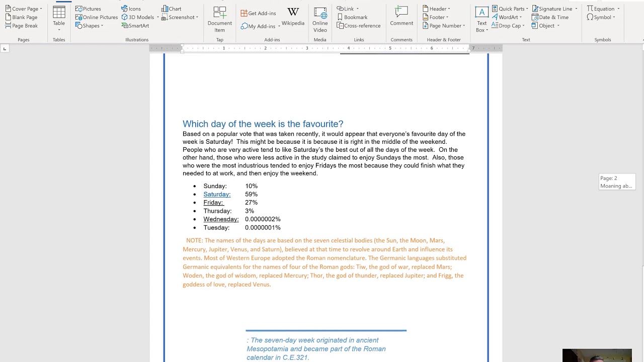644x362 pixels.
Task: Insert a Blank Page
Action: (21, 17)
